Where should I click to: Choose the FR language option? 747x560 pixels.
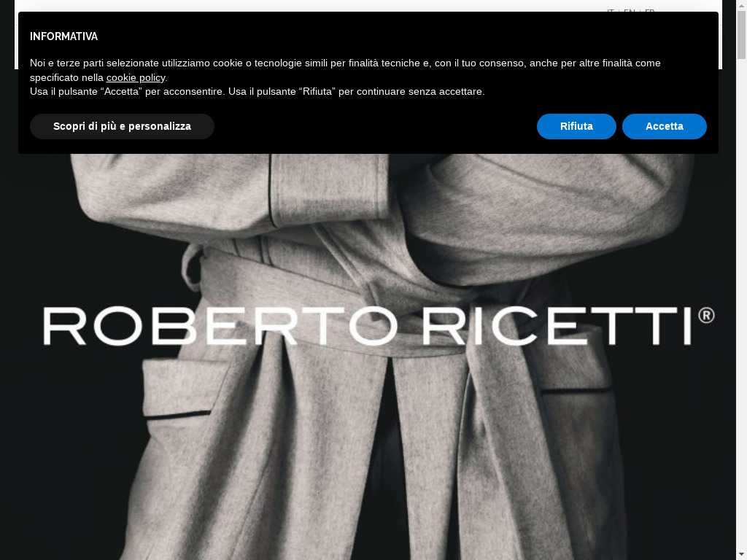(649, 10)
